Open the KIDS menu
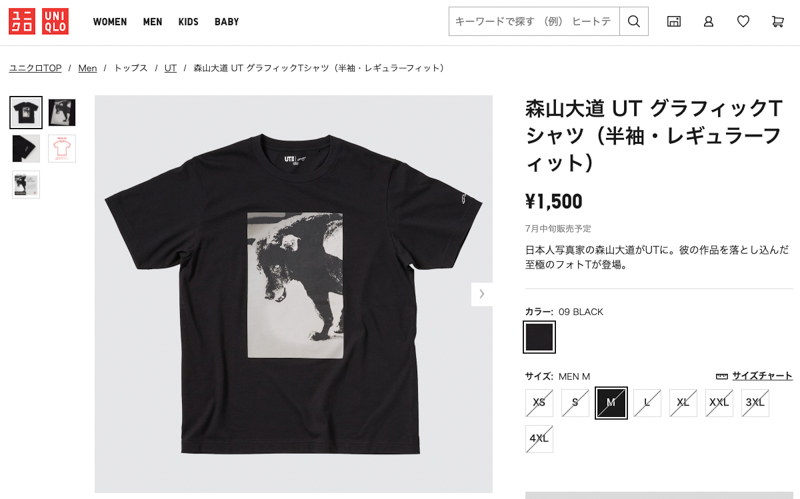This screenshot has height=499, width=800. click(188, 21)
